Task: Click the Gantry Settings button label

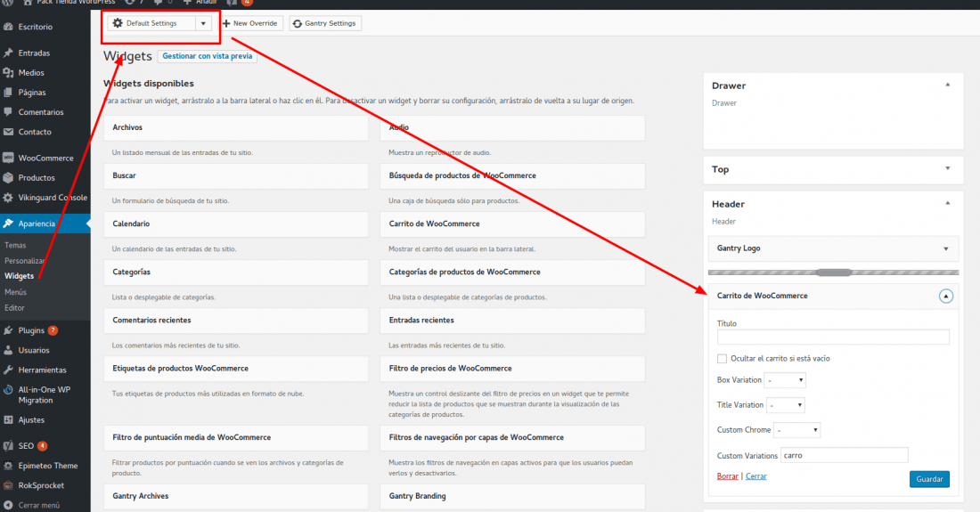Action: 330,23
